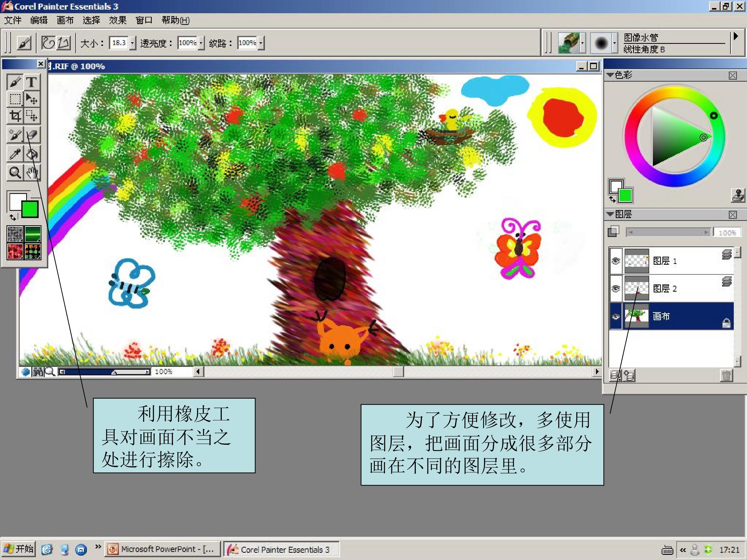The image size is (747, 560).
Task: Toggle visibility of 图层 2
Action: (616, 289)
